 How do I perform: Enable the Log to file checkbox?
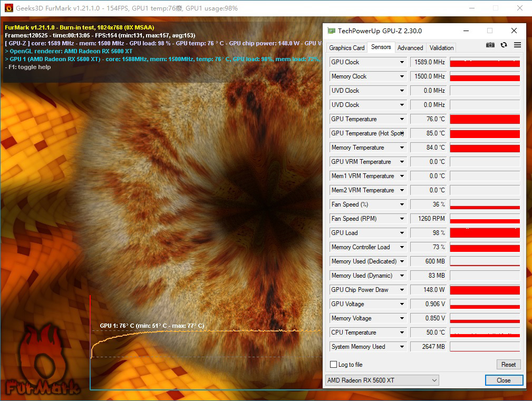333,365
